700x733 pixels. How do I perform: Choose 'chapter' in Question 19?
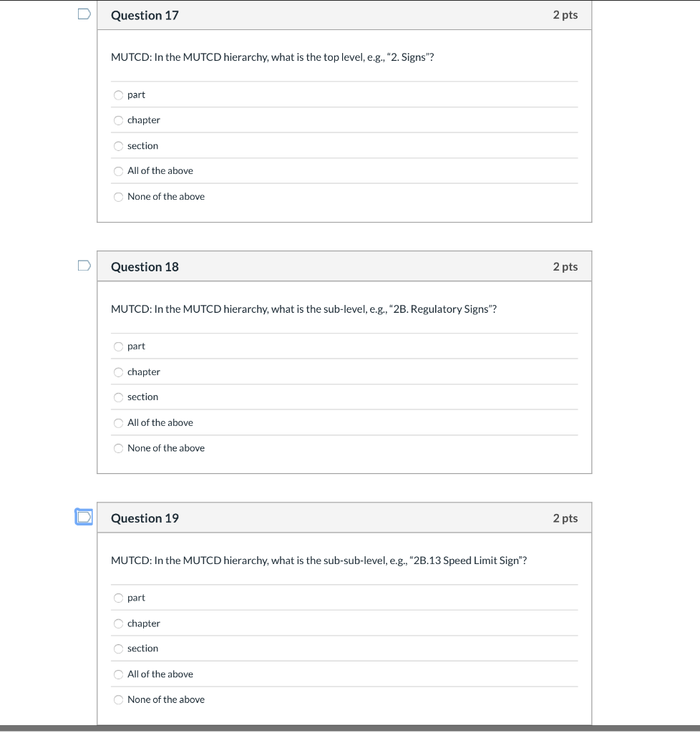119,624
